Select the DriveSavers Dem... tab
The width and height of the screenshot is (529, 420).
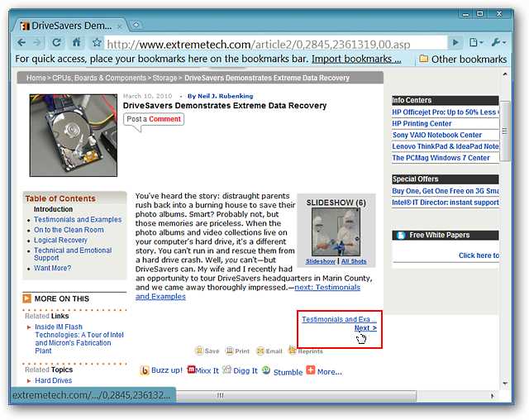point(69,26)
